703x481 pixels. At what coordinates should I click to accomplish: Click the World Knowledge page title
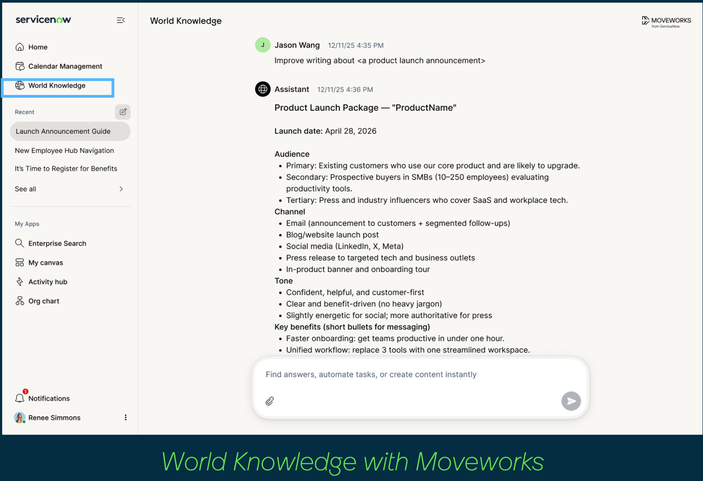tap(186, 21)
